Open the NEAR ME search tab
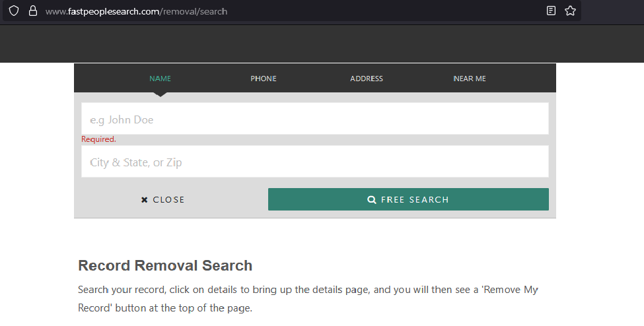 [470, 79]
